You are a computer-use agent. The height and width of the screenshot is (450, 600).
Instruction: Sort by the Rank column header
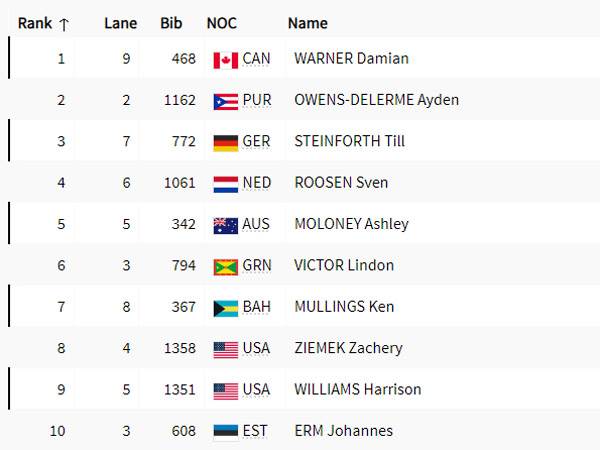point(35,23)
